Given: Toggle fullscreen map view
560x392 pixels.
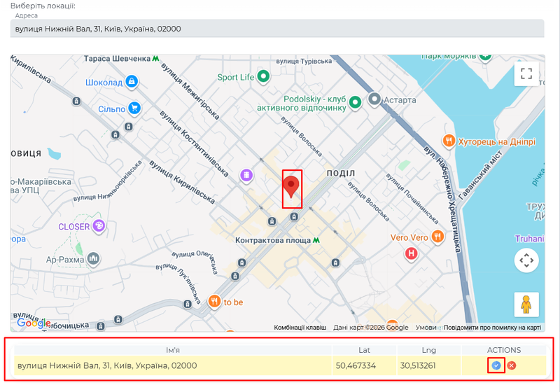Looking at the screenshot, I should point(526,73).
